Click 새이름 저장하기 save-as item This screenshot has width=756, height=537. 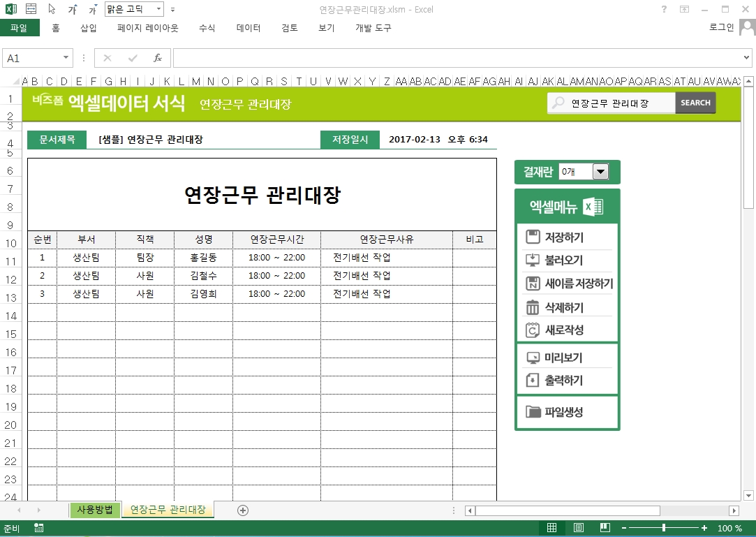(x=569, y=284)
